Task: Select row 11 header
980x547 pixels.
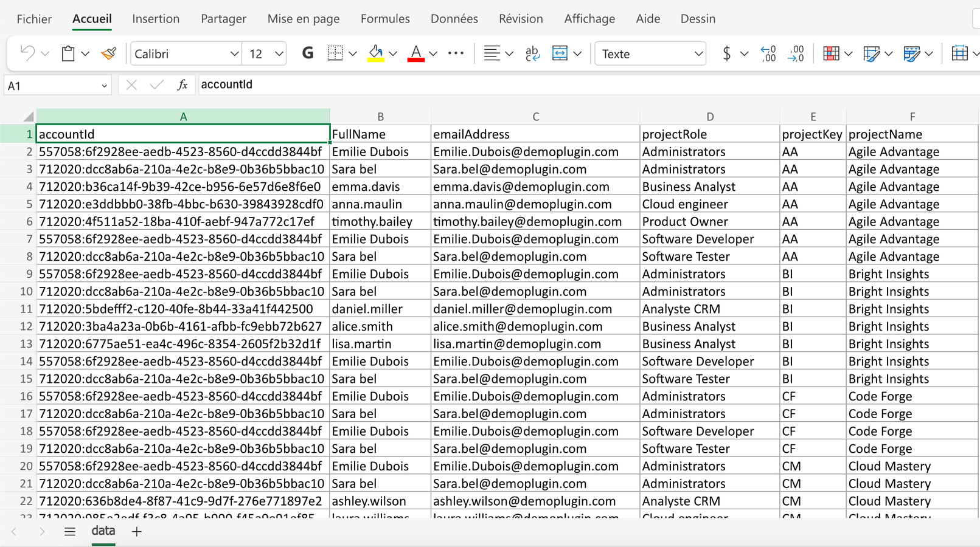Action: 18,309
